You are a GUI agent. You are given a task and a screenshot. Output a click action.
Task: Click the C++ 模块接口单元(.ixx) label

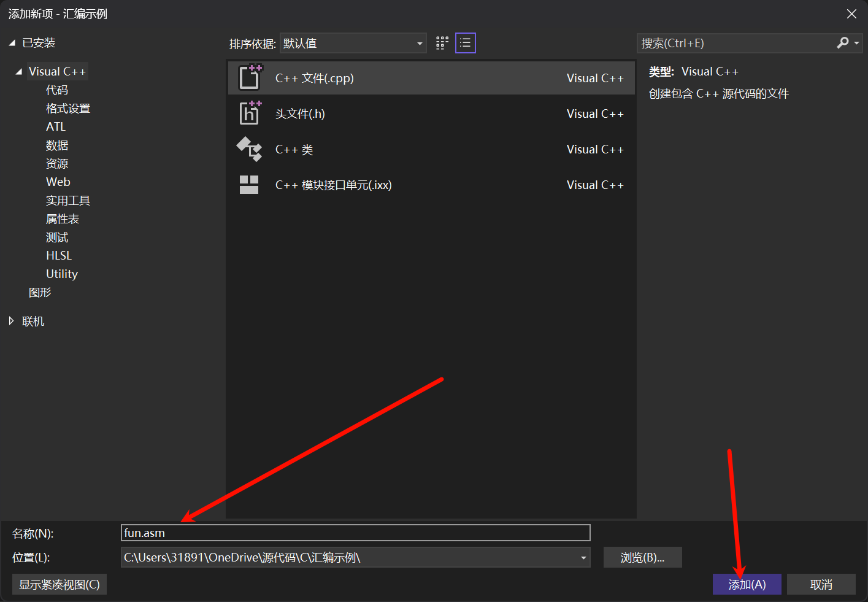point(333,185)
